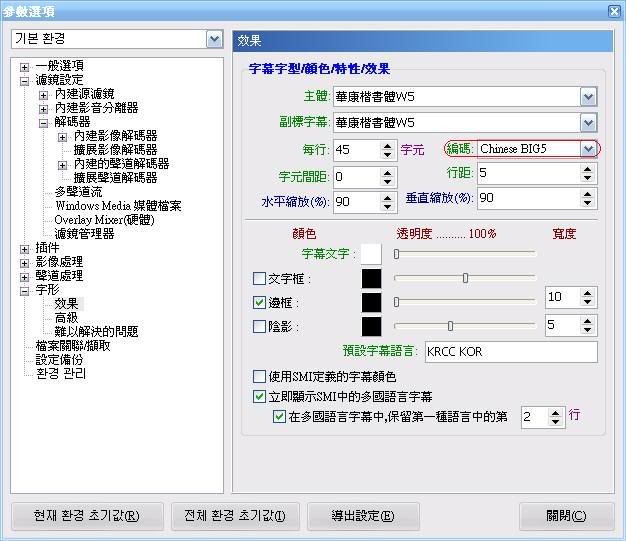The width and height of the screenshot is (626, 541).
Task: Open the 編碼 Chinese BIG5 dropdown
Action: click(588, 149)
